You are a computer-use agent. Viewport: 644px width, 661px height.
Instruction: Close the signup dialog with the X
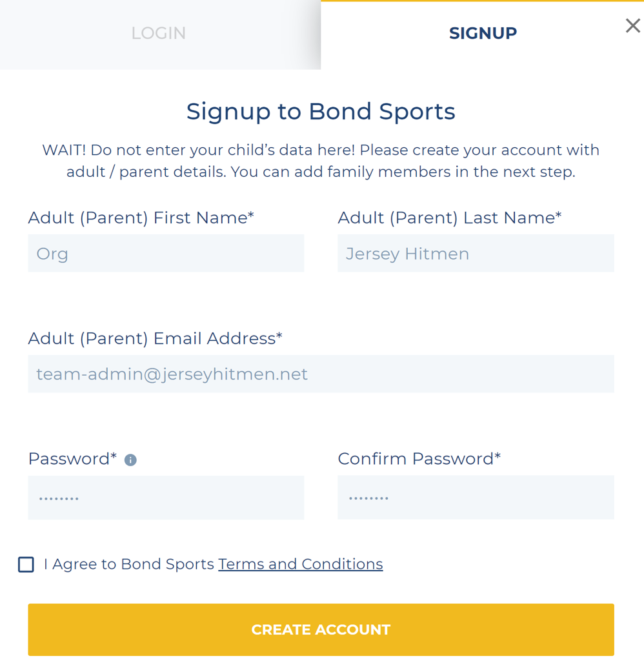632,25
